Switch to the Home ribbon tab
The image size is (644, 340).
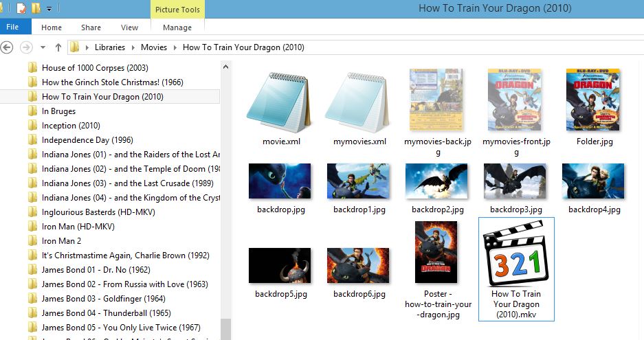pyautogui.click(x=52, y=27)
